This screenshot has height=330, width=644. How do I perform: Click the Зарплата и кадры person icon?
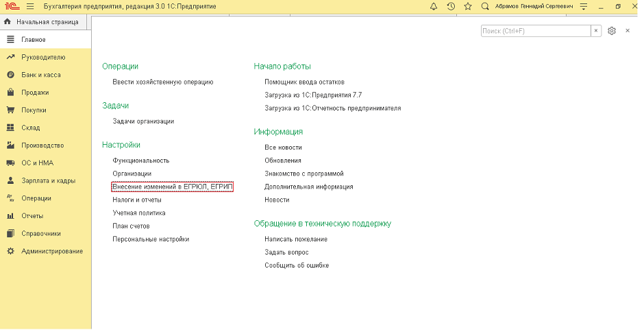tap(11, 180)
